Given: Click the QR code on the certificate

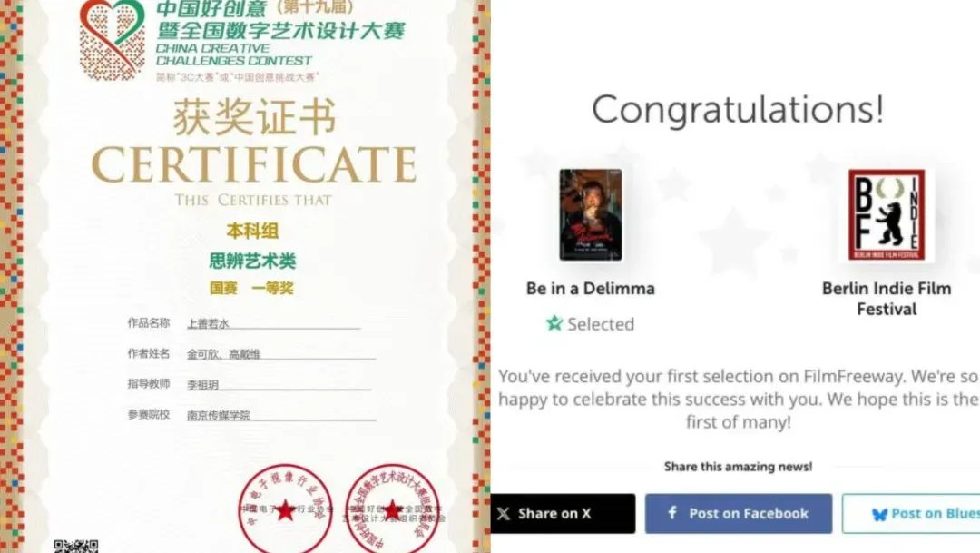Looking at the screenshot, I should pos(75,546).
